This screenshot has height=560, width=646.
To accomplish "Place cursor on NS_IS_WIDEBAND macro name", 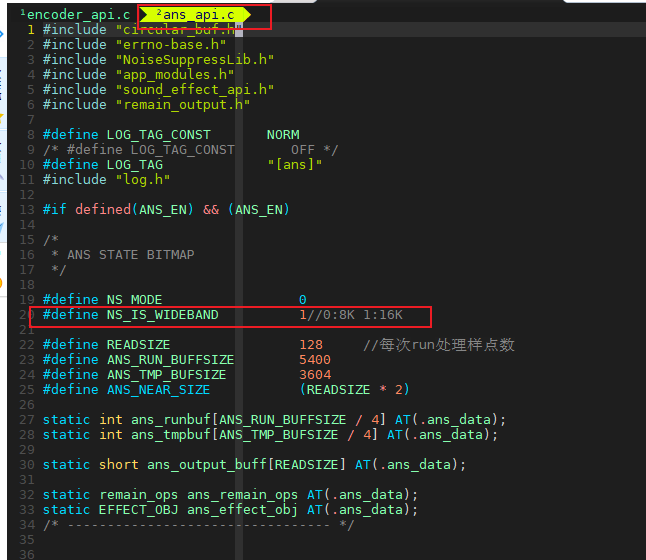I will point(162,315).
